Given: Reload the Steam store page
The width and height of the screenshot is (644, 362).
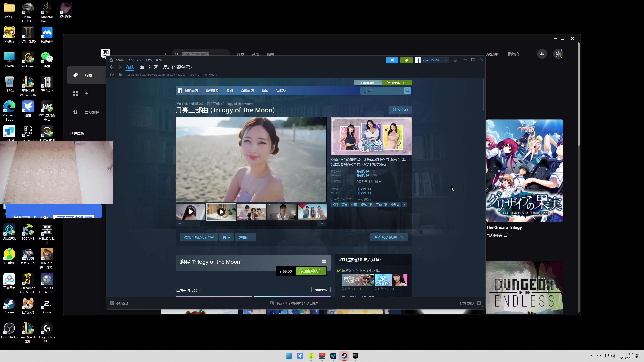Looking at the screenshot, I should 112,75.
